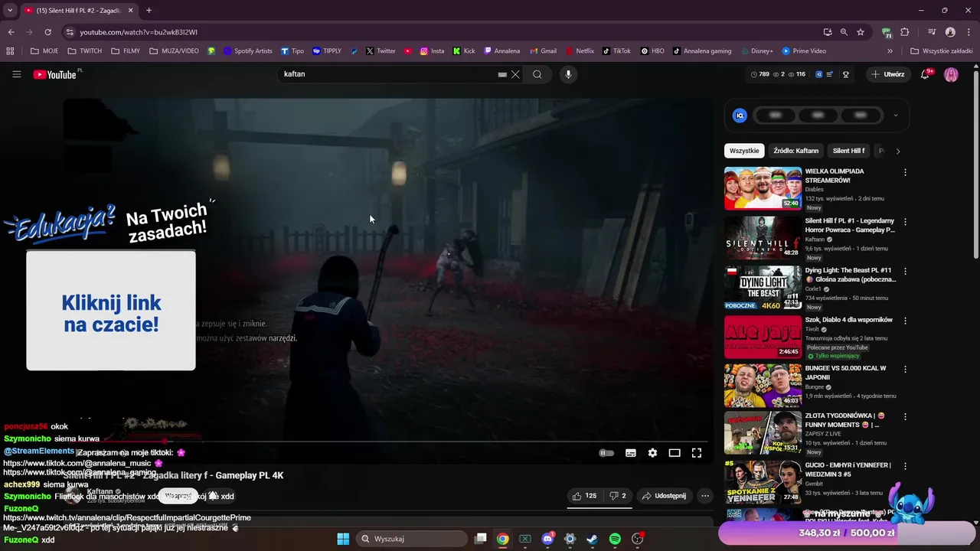Open the Chrome tab search dropdown arrow

coord(10,11)
